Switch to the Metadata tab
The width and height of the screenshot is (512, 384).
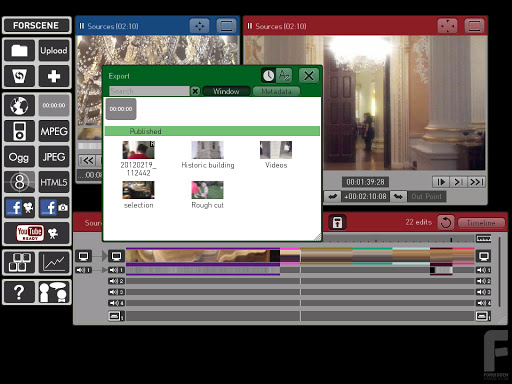click(x=276, y=91)
